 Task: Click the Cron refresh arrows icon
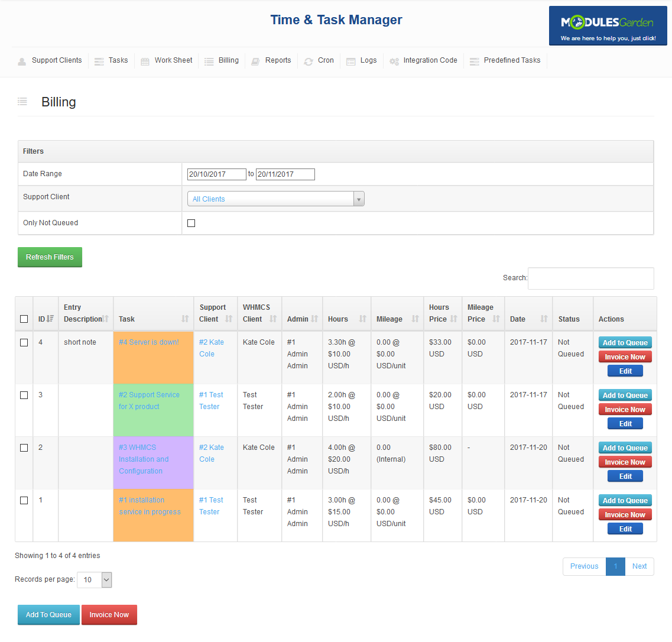308,61
